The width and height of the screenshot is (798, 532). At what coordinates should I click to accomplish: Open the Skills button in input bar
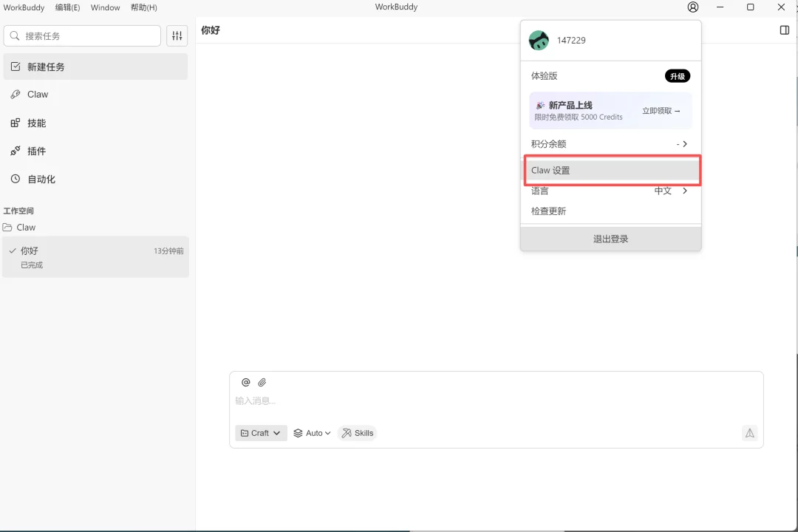click(358, 433)
